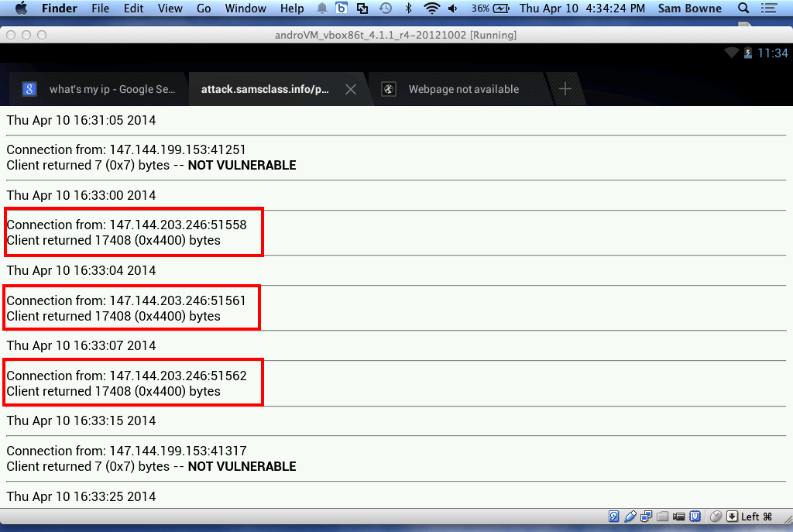The height and width of the screenshot is (532, 793).
Task: Click the globe favicon on third tab
Action: click(388, 89)
